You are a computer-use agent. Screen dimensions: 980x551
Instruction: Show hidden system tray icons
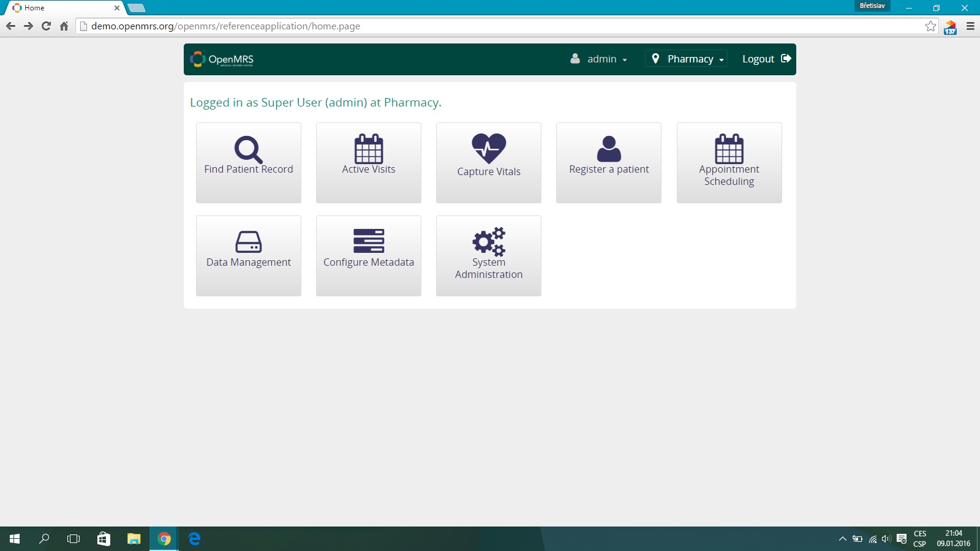[843, 539]
